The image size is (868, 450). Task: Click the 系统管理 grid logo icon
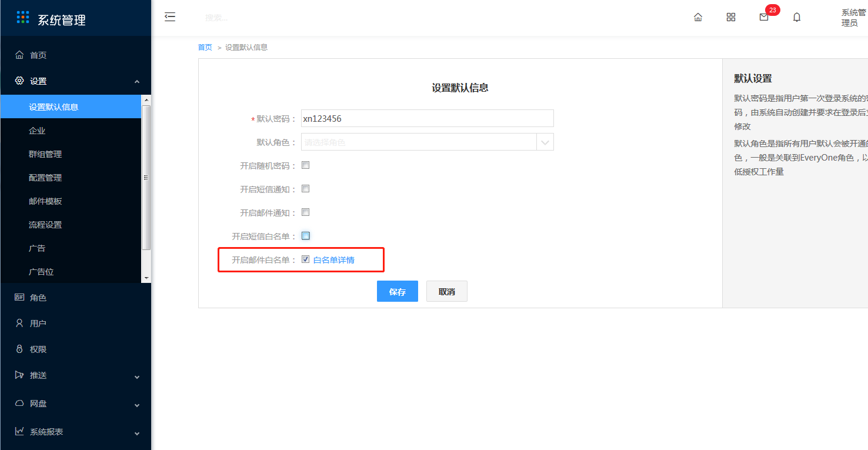point(23,17)
